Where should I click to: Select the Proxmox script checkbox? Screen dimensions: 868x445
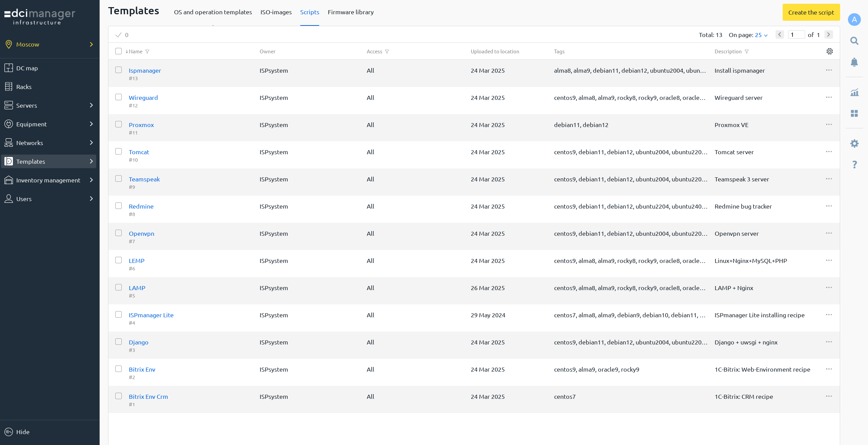point(118,124)
